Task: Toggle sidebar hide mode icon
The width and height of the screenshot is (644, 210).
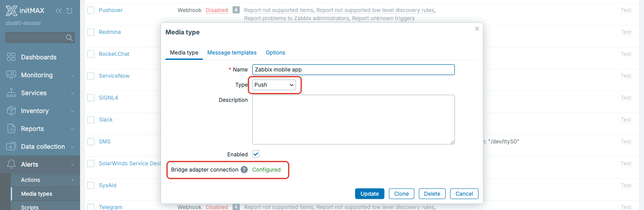Action: pyautogui.click(x=69, y=11)
